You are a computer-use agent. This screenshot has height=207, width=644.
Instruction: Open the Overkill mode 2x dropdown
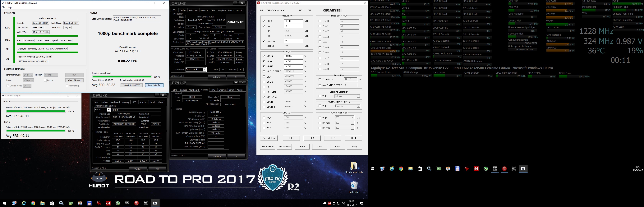click(x=27, y=86)
